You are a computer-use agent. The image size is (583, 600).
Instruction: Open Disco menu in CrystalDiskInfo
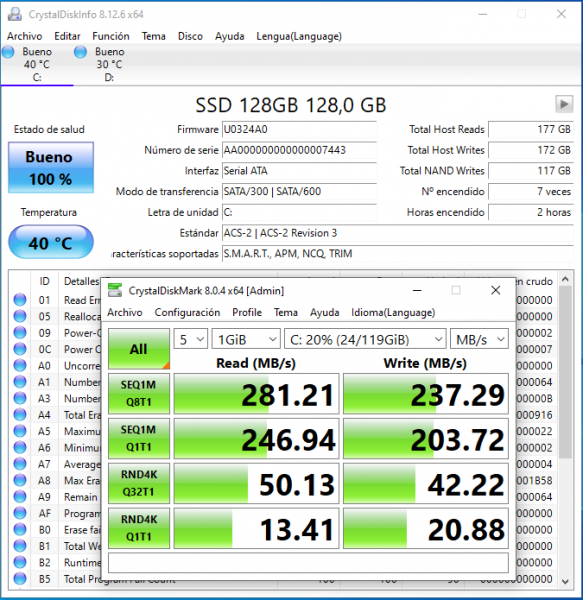190,36
